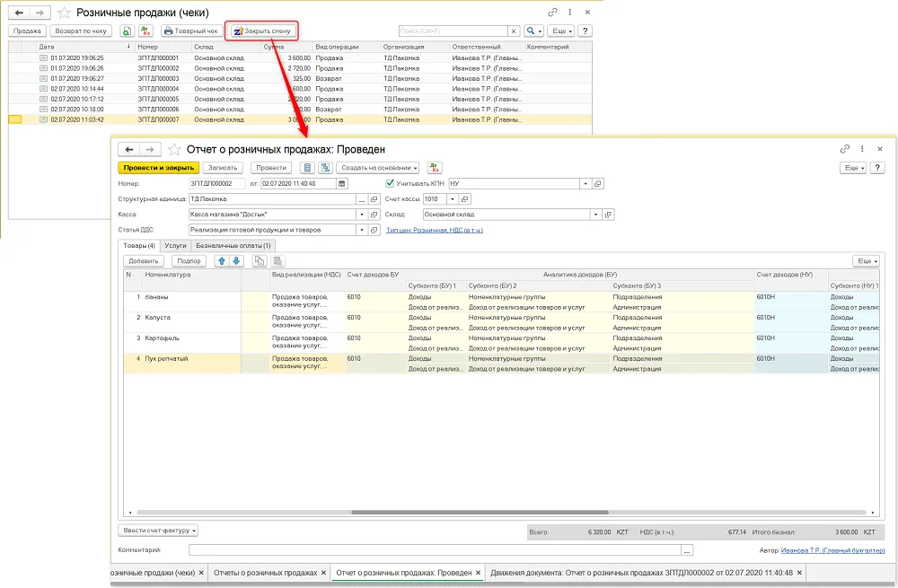
Task: Click the move row up arrow
Action: 222,261
